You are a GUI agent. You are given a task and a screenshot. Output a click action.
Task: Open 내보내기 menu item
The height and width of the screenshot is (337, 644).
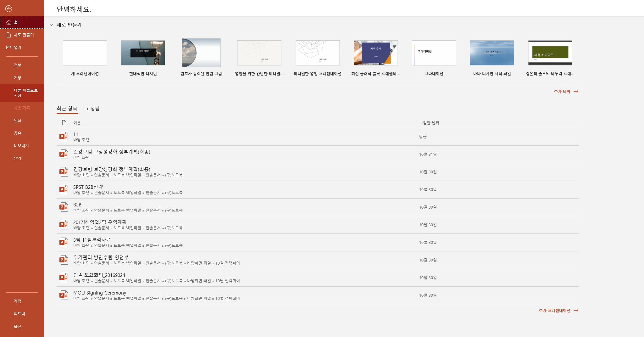[x=21, y=146]
